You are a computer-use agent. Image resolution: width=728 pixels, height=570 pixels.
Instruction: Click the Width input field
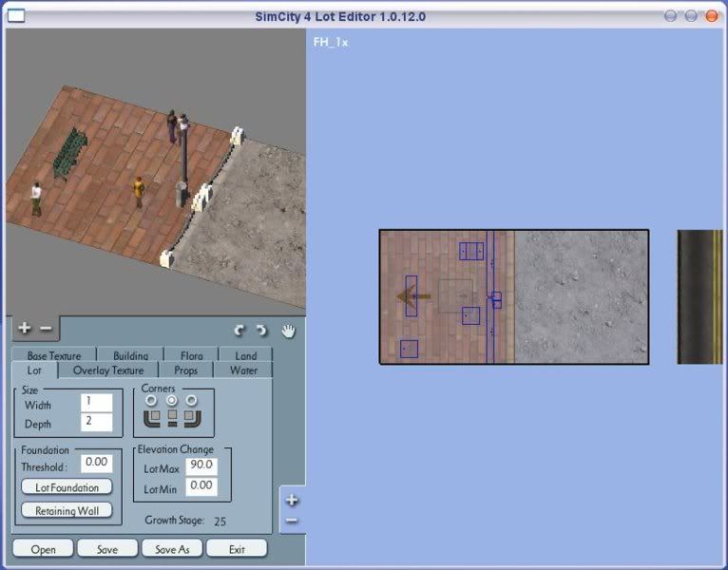pyautogui.click(x=97, y=403)
